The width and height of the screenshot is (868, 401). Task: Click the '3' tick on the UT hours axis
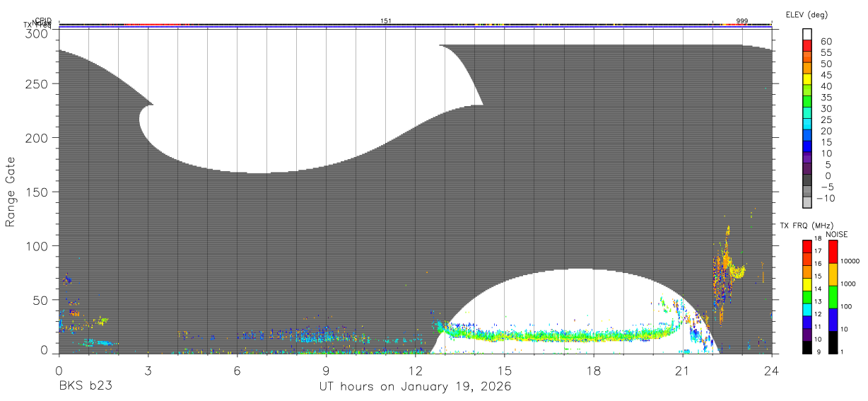(148, 371)
